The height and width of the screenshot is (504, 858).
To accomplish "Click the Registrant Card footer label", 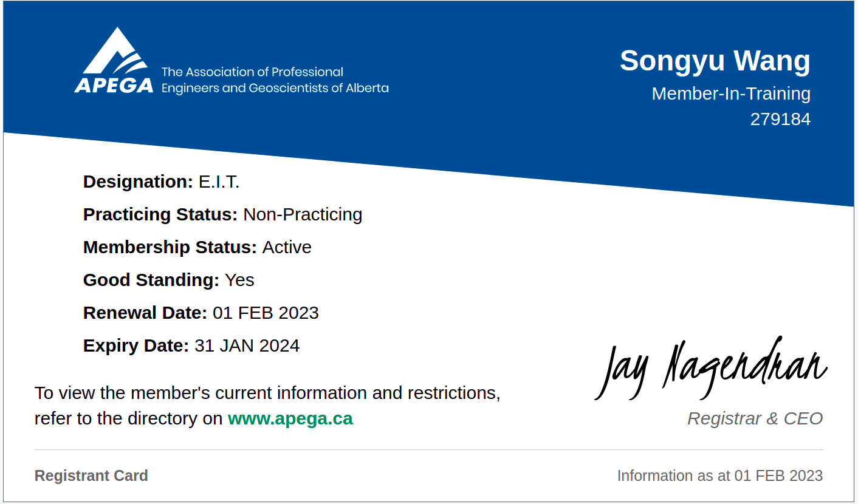I will [91, 475].
